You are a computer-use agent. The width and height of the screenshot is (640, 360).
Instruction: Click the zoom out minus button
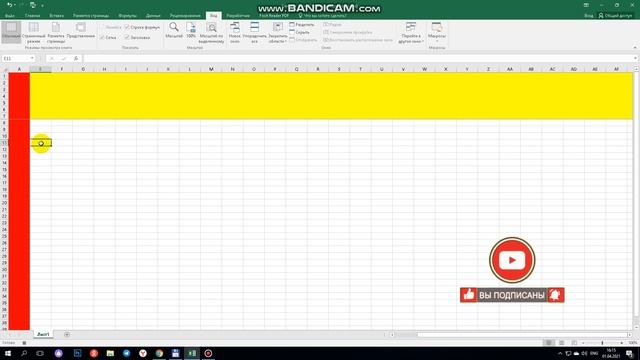coord(583,343)
